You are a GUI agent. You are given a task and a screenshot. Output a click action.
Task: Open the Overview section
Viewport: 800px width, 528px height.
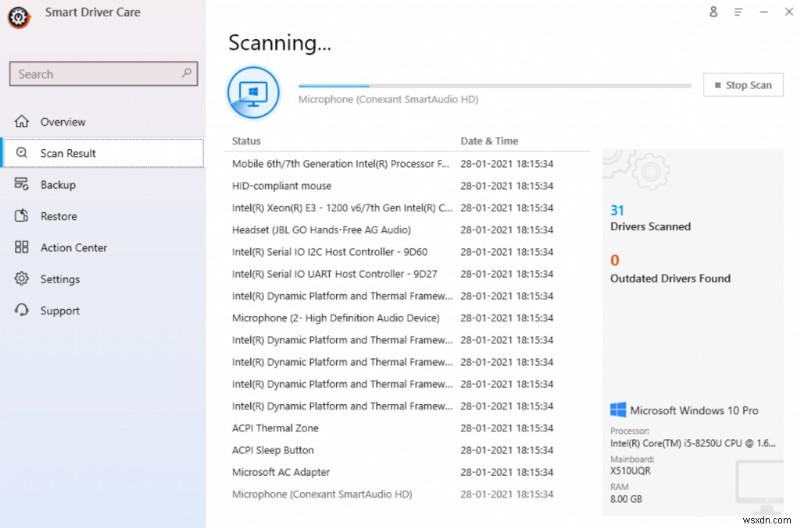click(103, 121)
